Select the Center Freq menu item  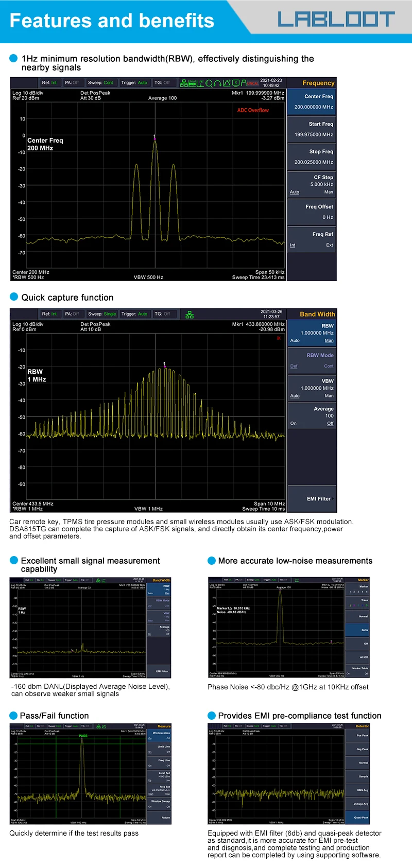tap(312, 102)
